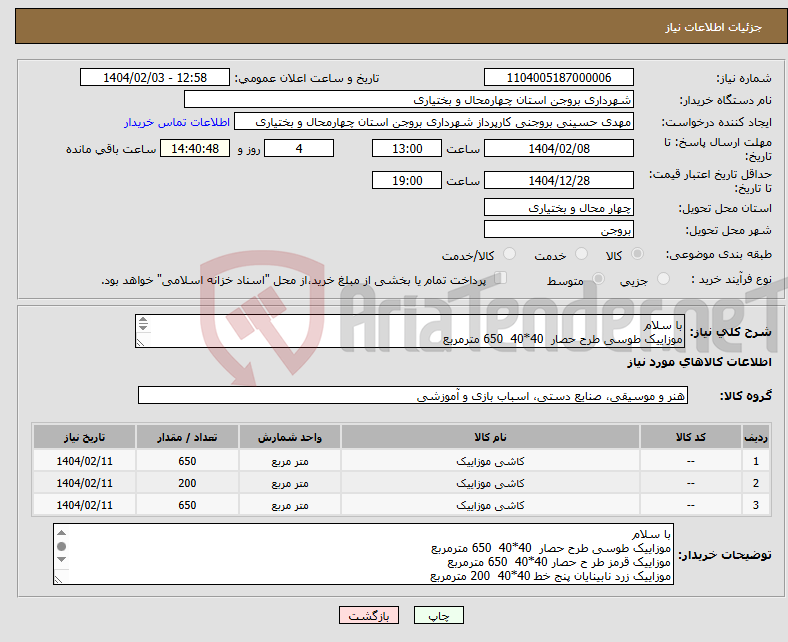Click the response deadline date 1404/02/08 field
The width and height of the screenshot is (788, 642).
(558, 148)
